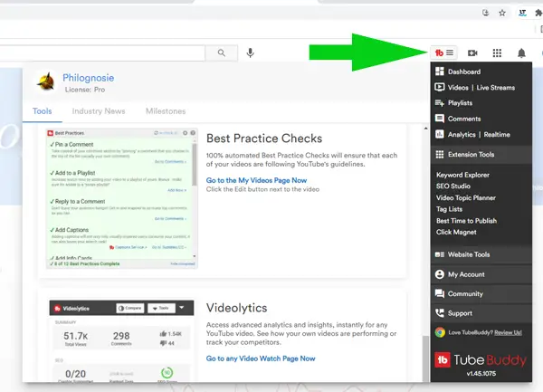
Task: Click the License: Pro text
Action: 85,90
